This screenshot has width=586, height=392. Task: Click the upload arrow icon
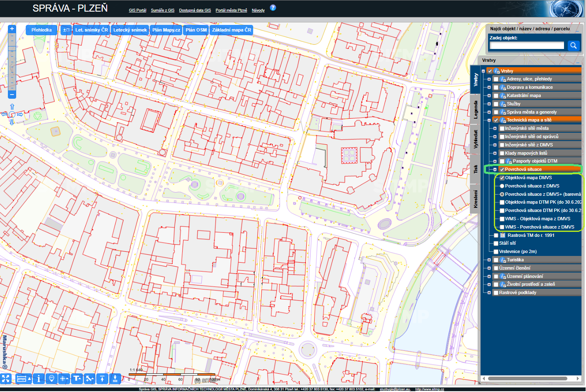point(102,378)
